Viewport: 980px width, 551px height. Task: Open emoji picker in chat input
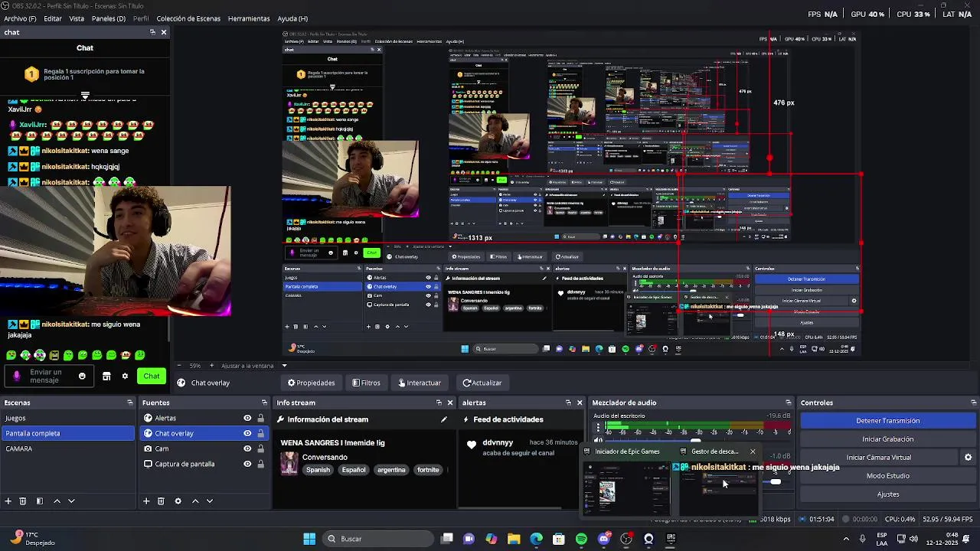(x=82, y=376)
